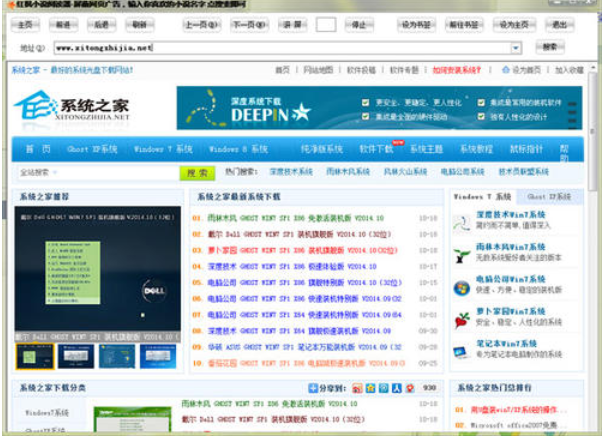The height and width of the screenshot is (437, 602).
Task: Open Ghost XP系统 in the blue navigation bar
Action: (92, 149)
